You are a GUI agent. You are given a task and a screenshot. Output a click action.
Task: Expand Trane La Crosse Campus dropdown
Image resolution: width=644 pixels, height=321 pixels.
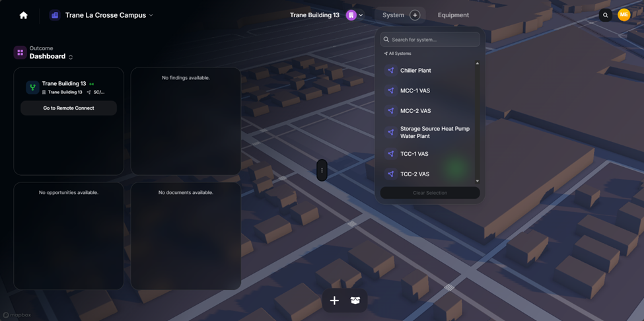coord(151,16)
